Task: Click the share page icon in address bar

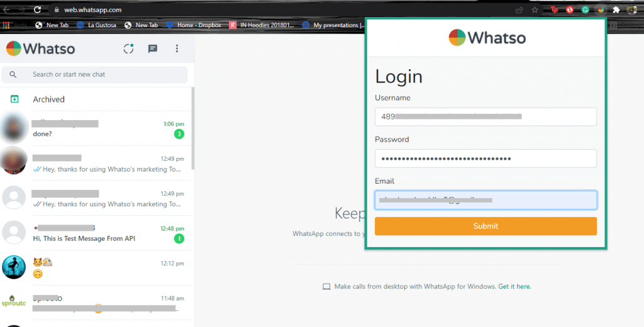Action: pos(519,10)
